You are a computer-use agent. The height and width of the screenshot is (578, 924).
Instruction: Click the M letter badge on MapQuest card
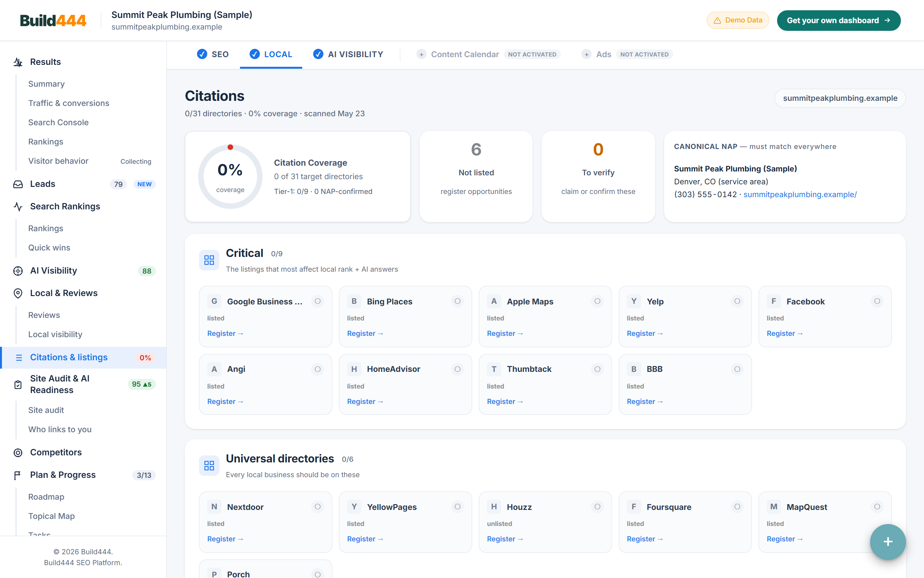[x=774, y=507]
